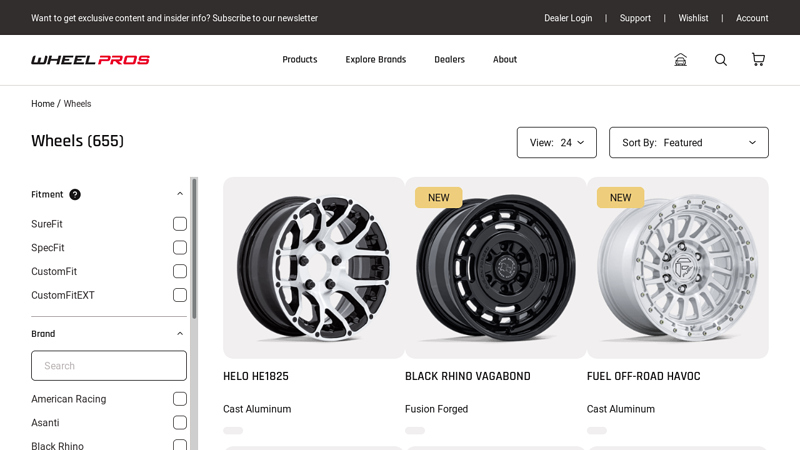Click the BLACK RHINO VAGABOND product title

468,376
